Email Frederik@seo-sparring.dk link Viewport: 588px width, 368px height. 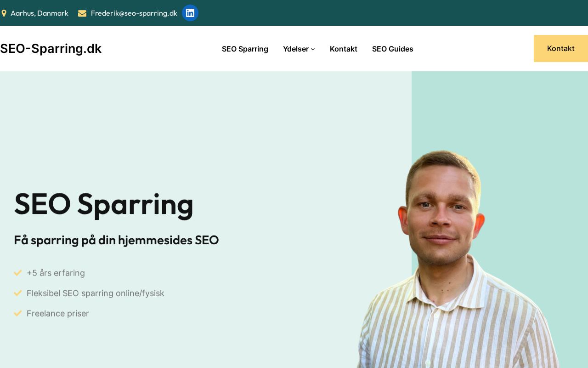pos(134,13)
